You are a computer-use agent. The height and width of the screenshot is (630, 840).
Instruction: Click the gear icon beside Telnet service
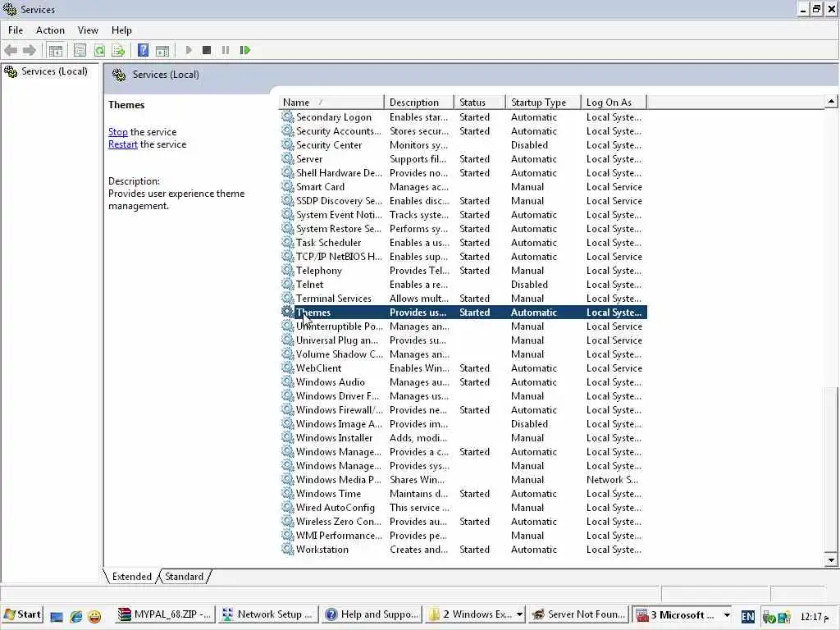click(x=288, y=285)
